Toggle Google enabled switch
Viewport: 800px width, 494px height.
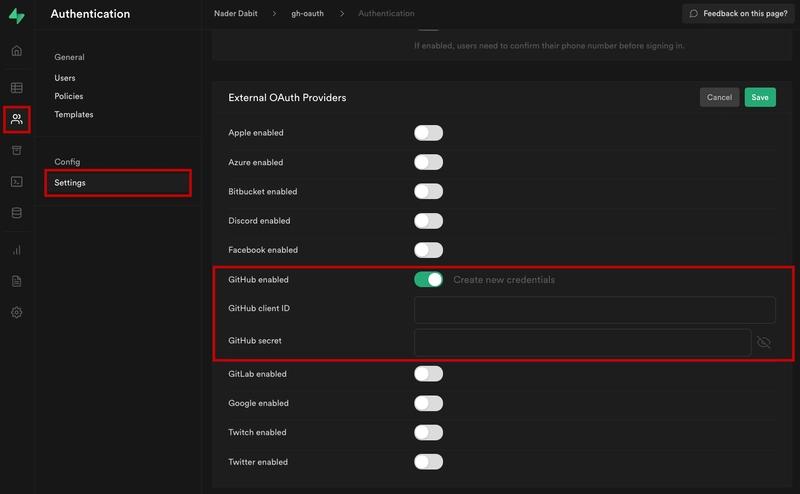[x=429, y=403]
